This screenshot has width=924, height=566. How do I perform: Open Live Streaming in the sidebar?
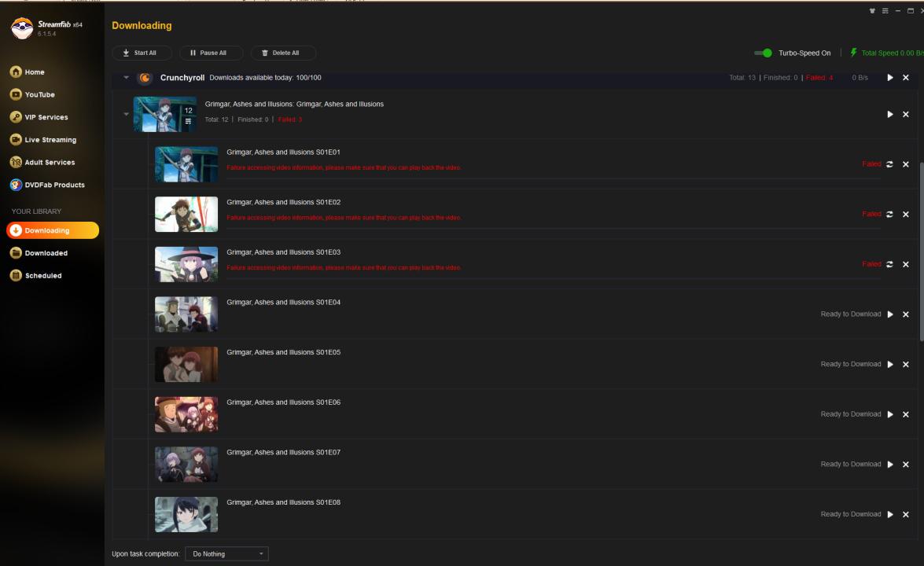point(43,140)
